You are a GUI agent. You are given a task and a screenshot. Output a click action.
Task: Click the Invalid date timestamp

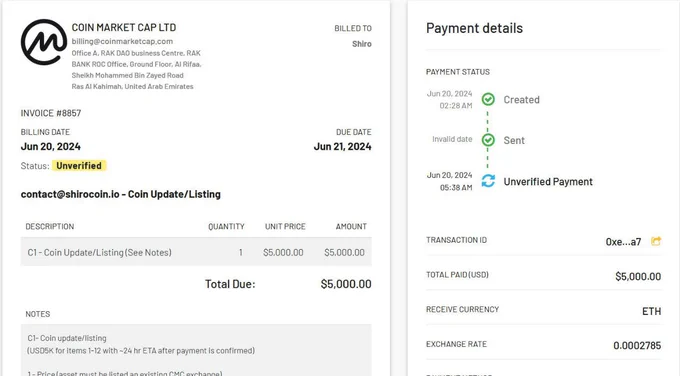(x=452, y=139)
